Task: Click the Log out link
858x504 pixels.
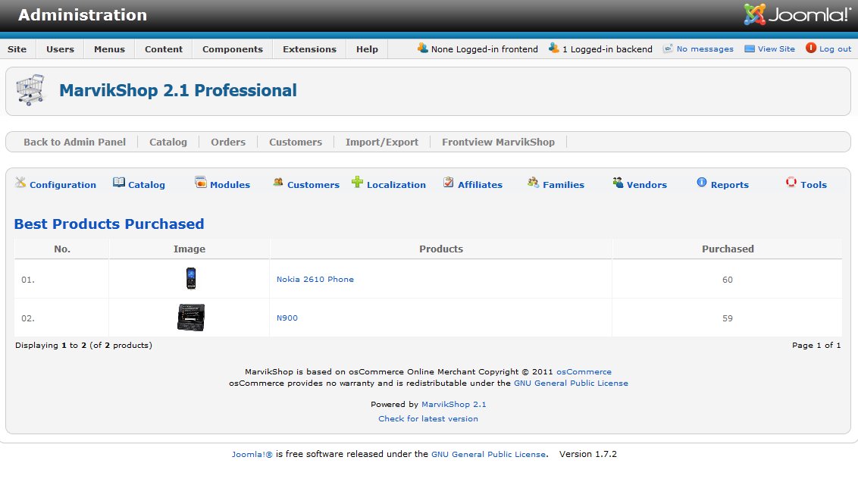Action: click(x=835, y=49)
